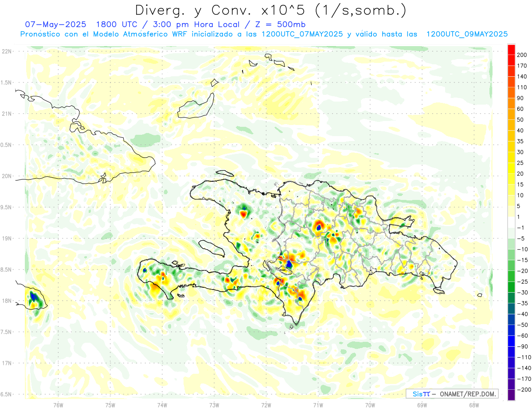Click the colorbar value 170
The image size is (532, 411).
521,66
